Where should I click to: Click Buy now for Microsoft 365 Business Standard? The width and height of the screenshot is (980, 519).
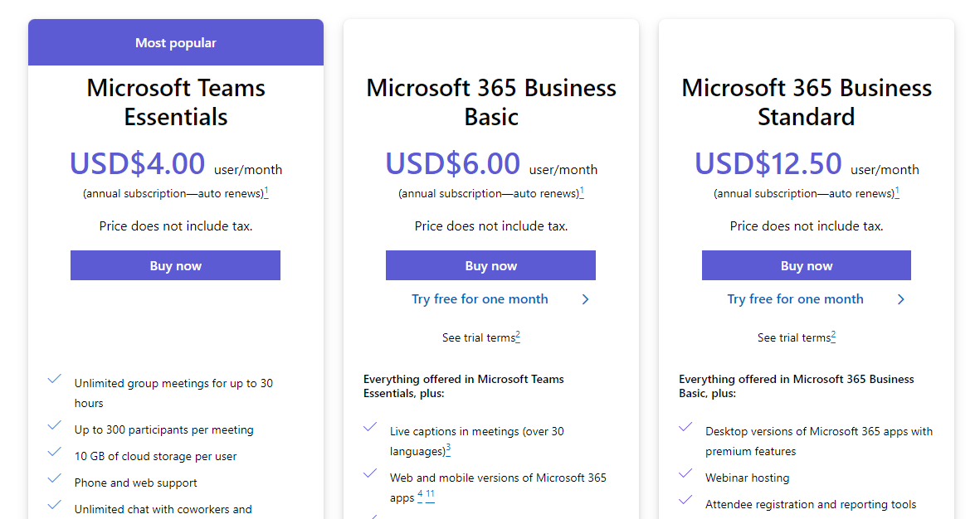click(807, 265)
